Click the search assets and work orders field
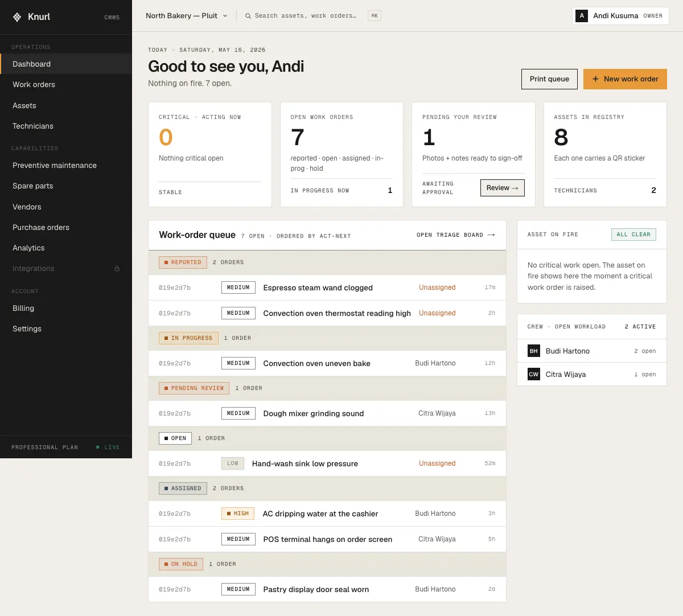This screenshot has height=616, width=683. coord(306,16)
